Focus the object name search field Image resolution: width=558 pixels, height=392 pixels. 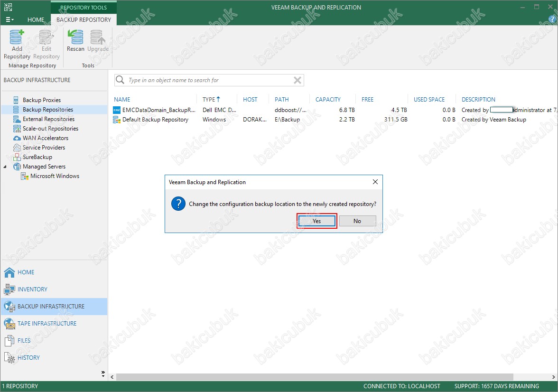(209, 80)
